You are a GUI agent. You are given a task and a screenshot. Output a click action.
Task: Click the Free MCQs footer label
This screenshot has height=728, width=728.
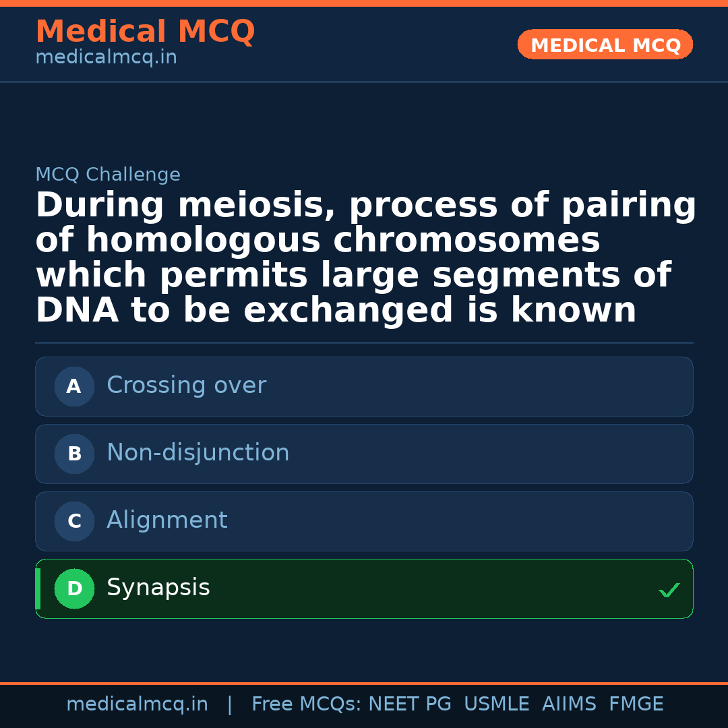click(x=306, y=704)
